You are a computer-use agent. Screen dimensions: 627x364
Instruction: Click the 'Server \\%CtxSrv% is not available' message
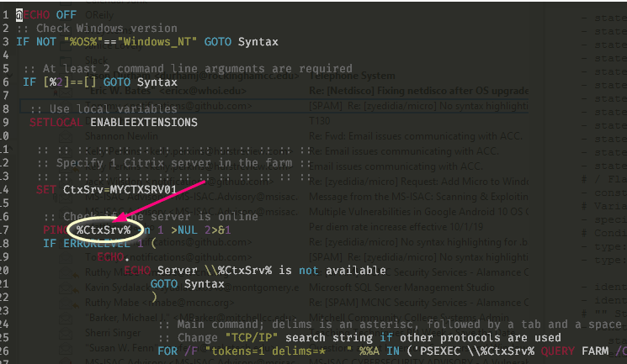pos(272,271)
